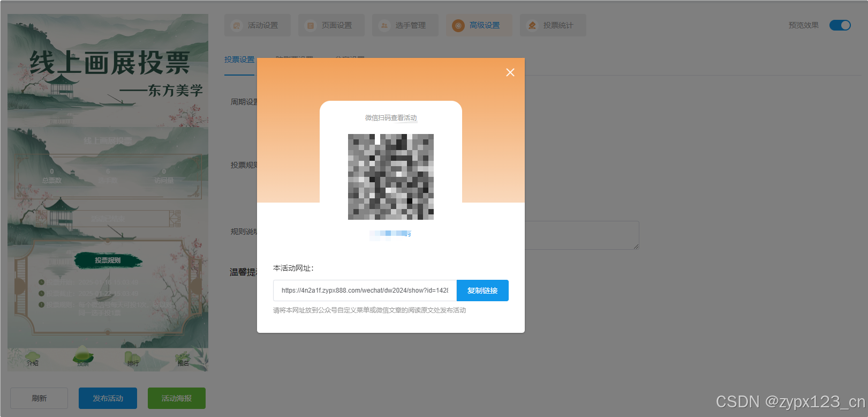
Task: Toggle the 预览效果 switch
Action: coord(840,25)
